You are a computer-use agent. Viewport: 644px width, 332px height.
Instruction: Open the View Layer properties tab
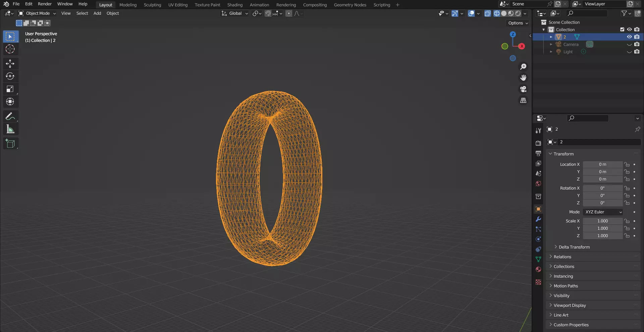coord(538,163)
